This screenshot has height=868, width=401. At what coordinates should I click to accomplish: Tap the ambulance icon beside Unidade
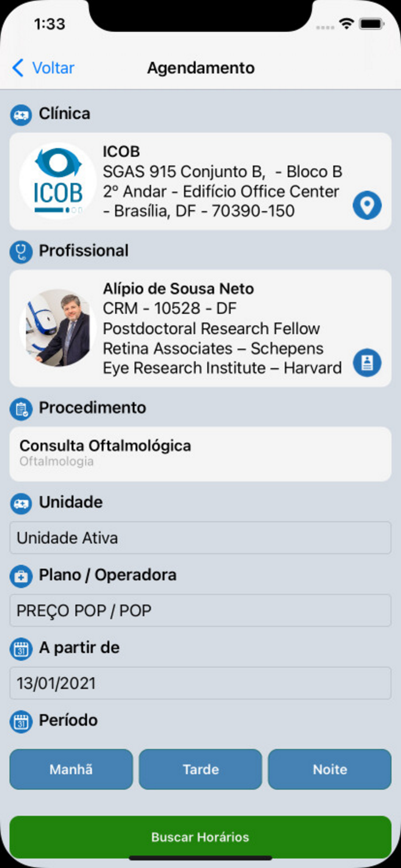click(x=21, y=503)
